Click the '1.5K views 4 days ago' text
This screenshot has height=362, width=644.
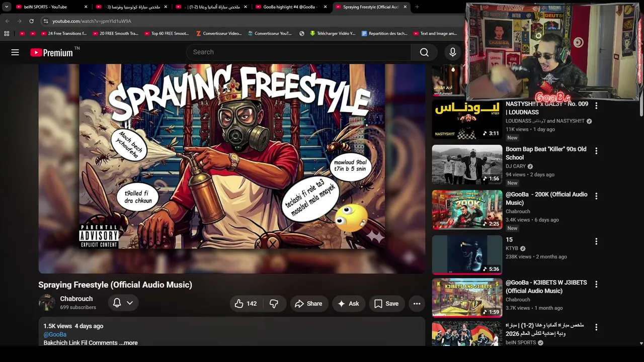pos(73,326)
